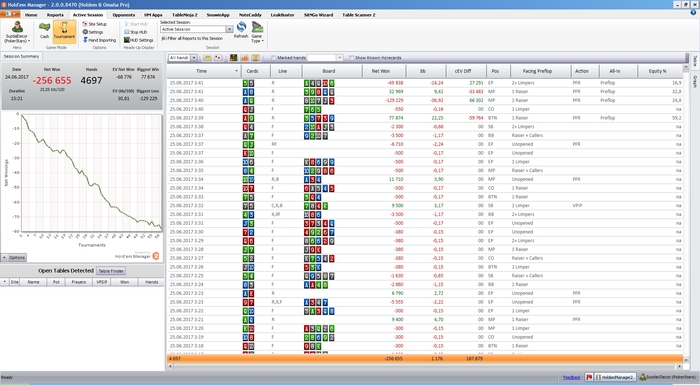This screenshot has width=700, height=385.
Task: Click HoldemManager2 status bar item
Action: tap(614, 377)
